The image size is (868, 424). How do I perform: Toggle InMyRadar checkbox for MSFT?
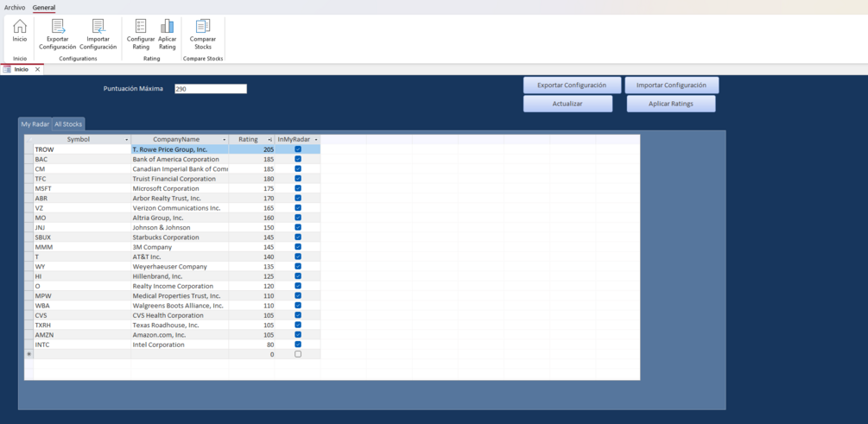tap(298, 188)
